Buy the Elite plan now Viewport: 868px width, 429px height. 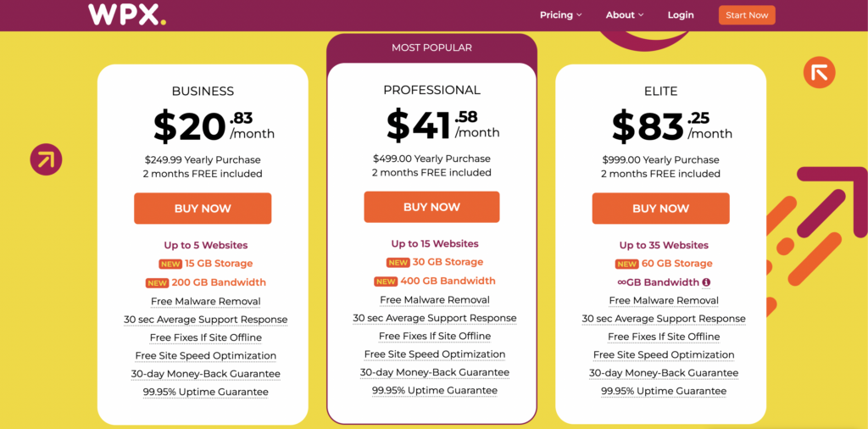661,209
